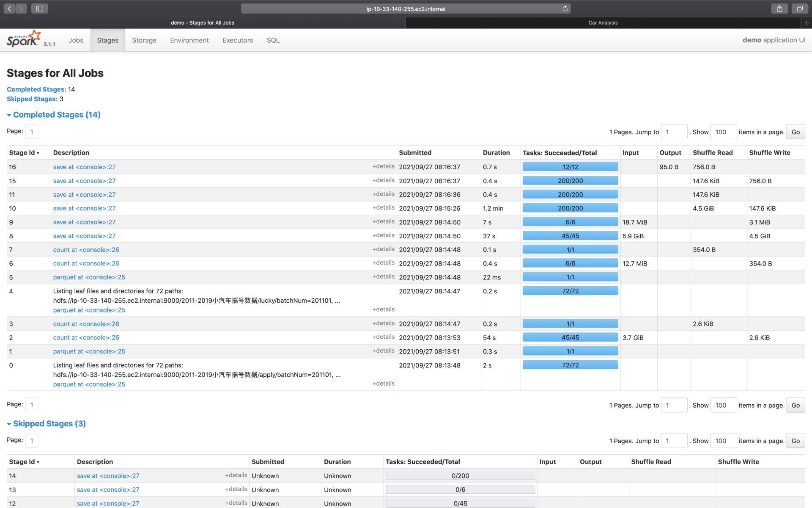Open stage 7 count at console:26 link
Viewport: 812px width, 508px height.
86,250
